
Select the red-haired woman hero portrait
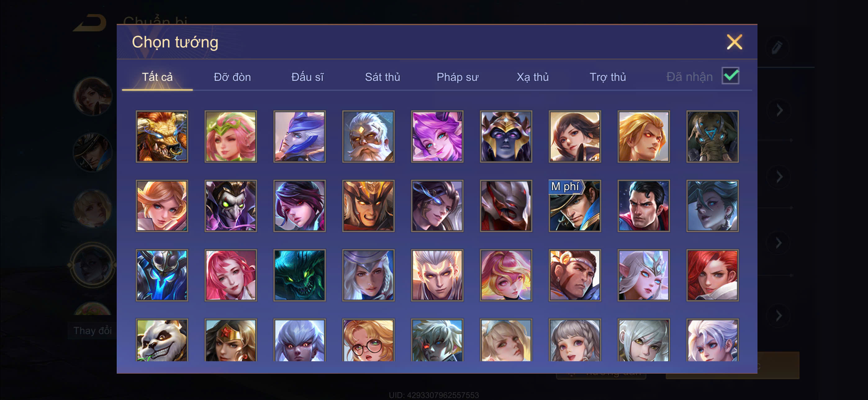(x=713, y=275)
